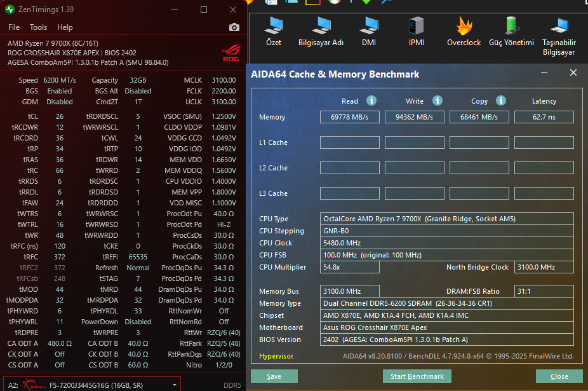Click the MEM VDD value 1.6650V
This screenshot has height=391, width=588.
point(224,160)
